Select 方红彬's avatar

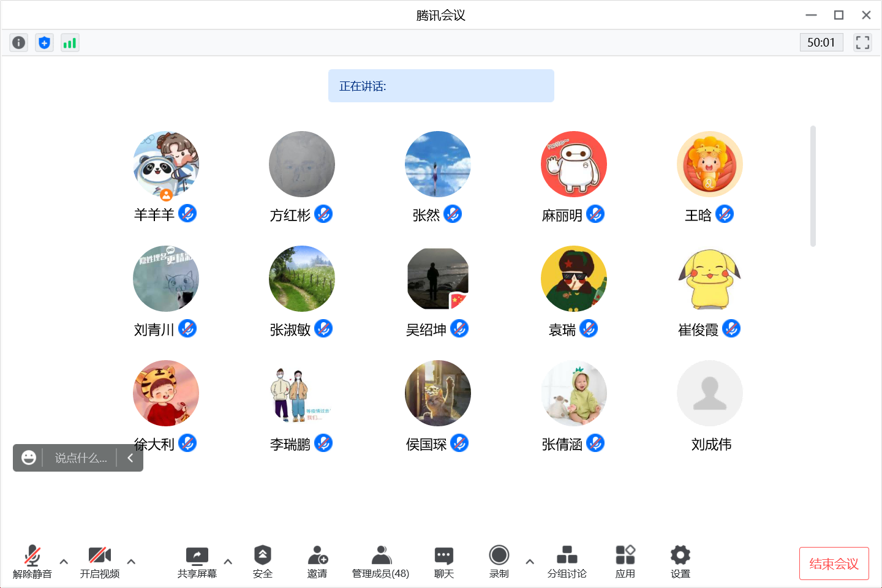point(302,164)
